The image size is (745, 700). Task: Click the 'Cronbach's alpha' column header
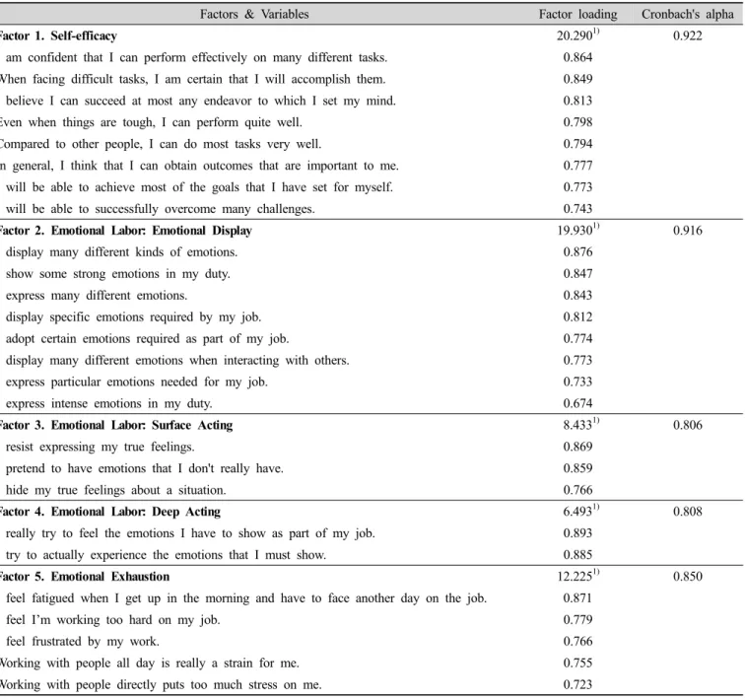click(x=688, y=14)
